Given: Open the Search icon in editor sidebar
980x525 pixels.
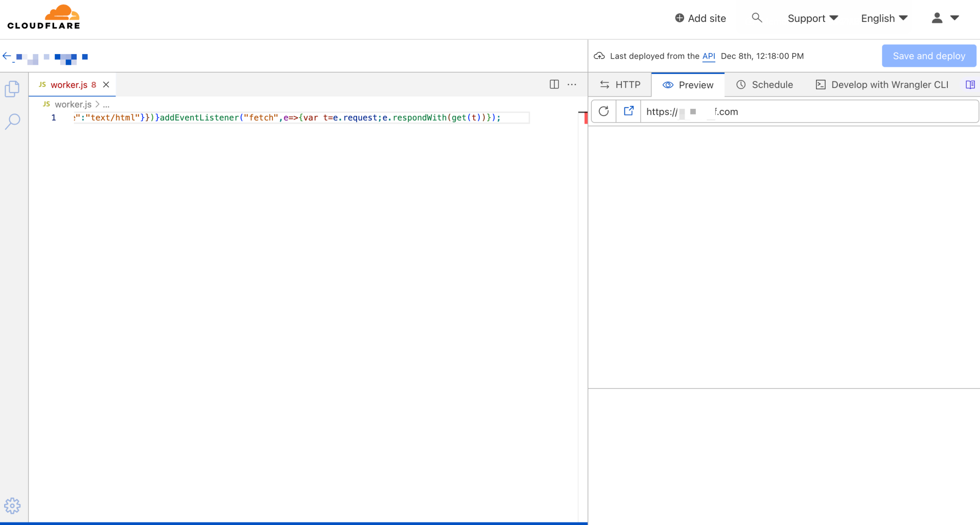Looking at the screenshot, I should tap(13, 122).
